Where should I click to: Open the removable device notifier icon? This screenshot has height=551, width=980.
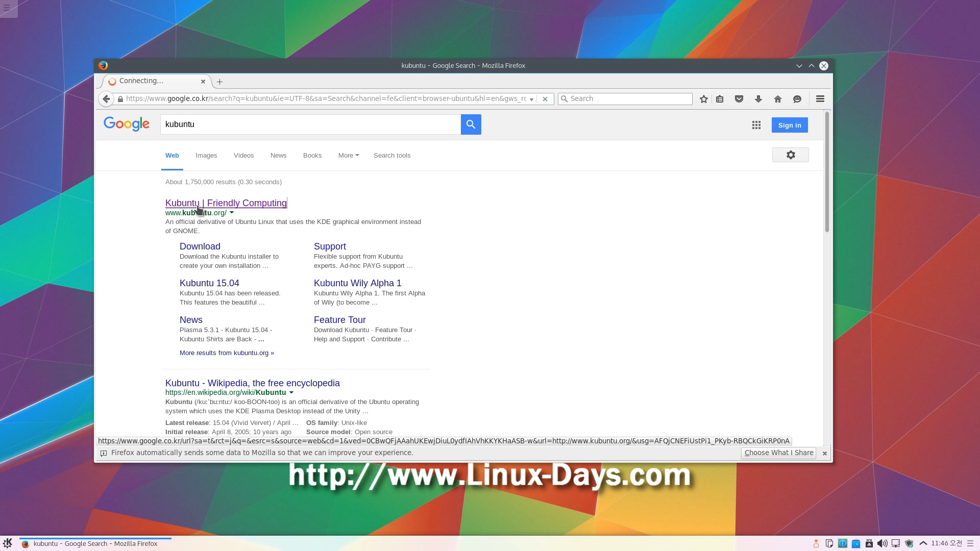869,543
